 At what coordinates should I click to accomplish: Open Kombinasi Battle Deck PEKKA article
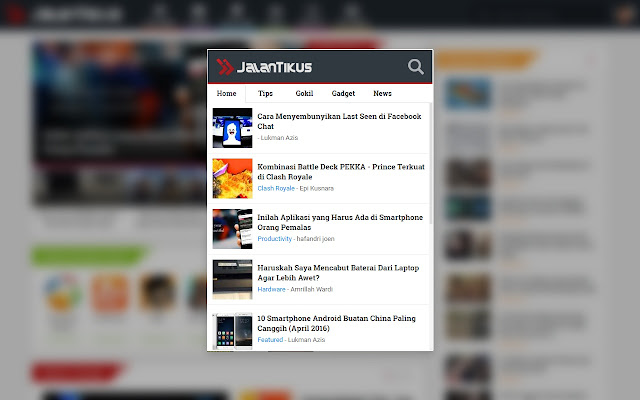click(341, 172)
